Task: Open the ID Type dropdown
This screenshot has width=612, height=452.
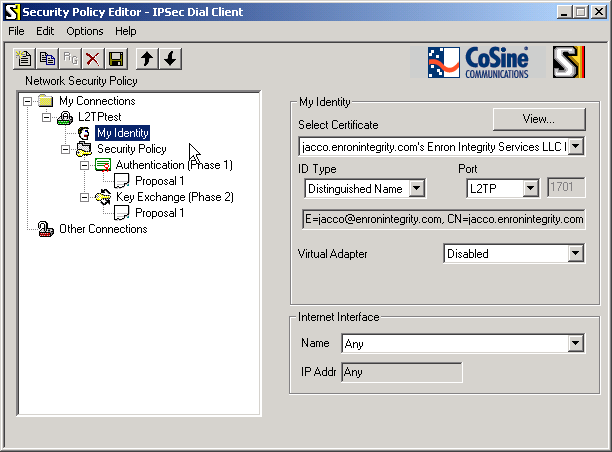Action: (x=417, y=189)
